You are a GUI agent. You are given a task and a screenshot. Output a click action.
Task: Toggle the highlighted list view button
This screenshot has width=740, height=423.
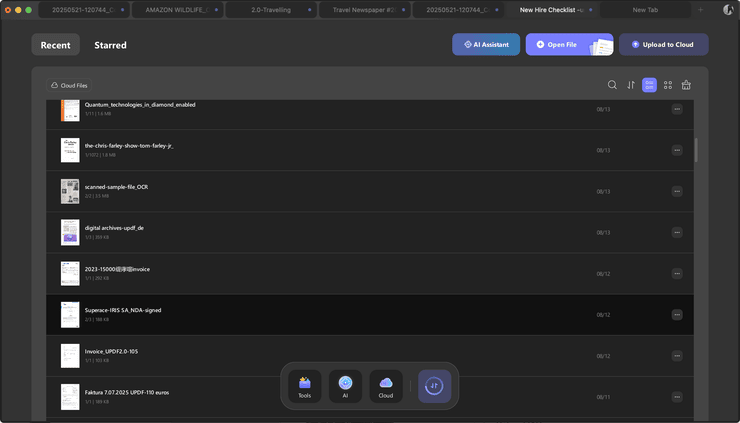point(649,85)
